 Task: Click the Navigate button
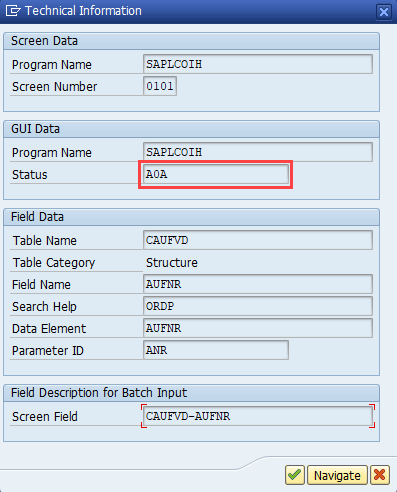(337, 475)
